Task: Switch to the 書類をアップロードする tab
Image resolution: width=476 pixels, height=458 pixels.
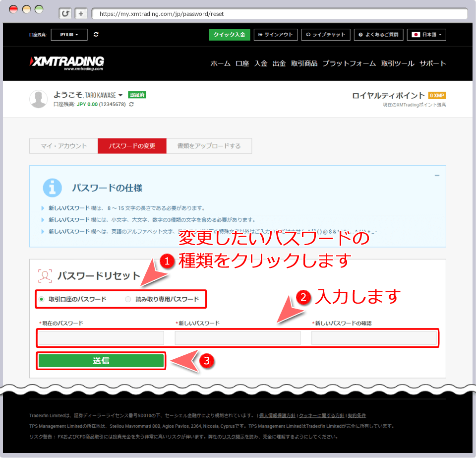Action: coord(209,145)
